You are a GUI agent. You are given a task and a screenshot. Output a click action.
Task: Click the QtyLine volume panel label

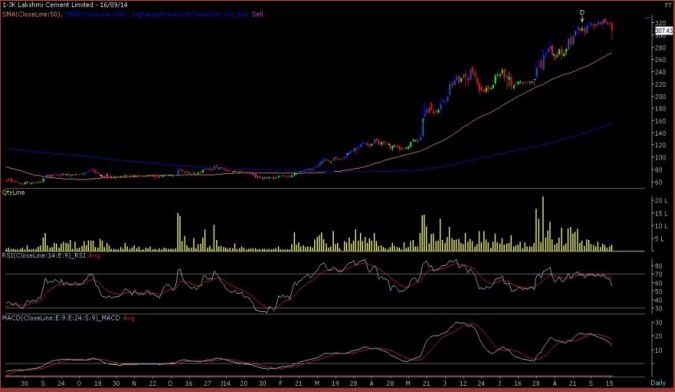pyautogui.click(x=13, y=192)
